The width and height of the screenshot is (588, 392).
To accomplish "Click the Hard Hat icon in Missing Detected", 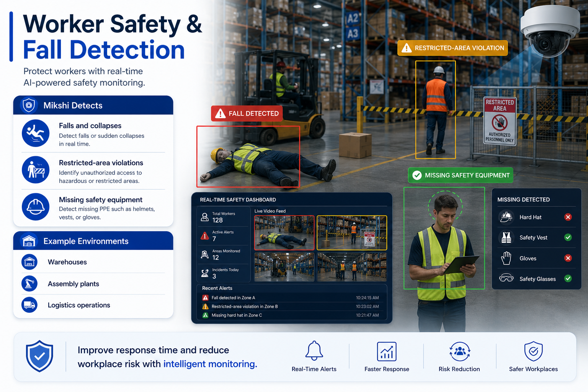I will (506, 217).
